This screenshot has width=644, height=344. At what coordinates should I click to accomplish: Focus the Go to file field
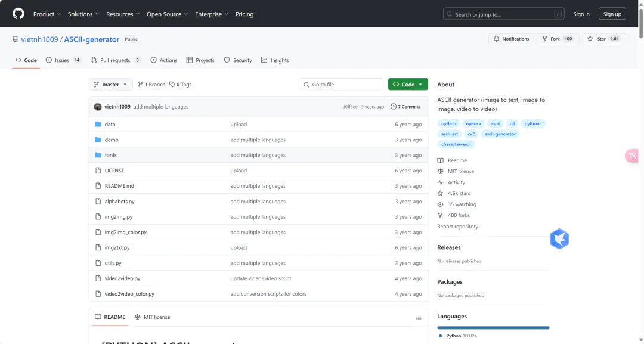point(340,85)
